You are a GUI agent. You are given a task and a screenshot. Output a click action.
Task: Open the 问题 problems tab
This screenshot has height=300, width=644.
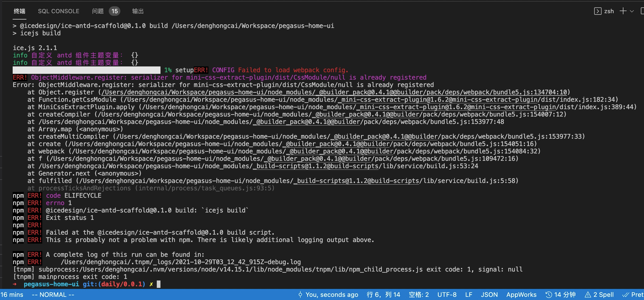pos(98,11)
